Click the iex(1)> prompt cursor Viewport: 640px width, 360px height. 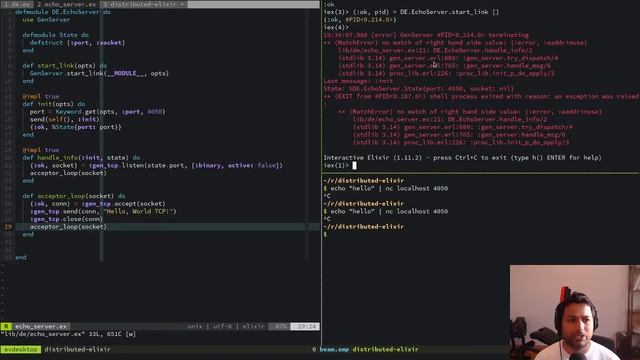(354, 165)
